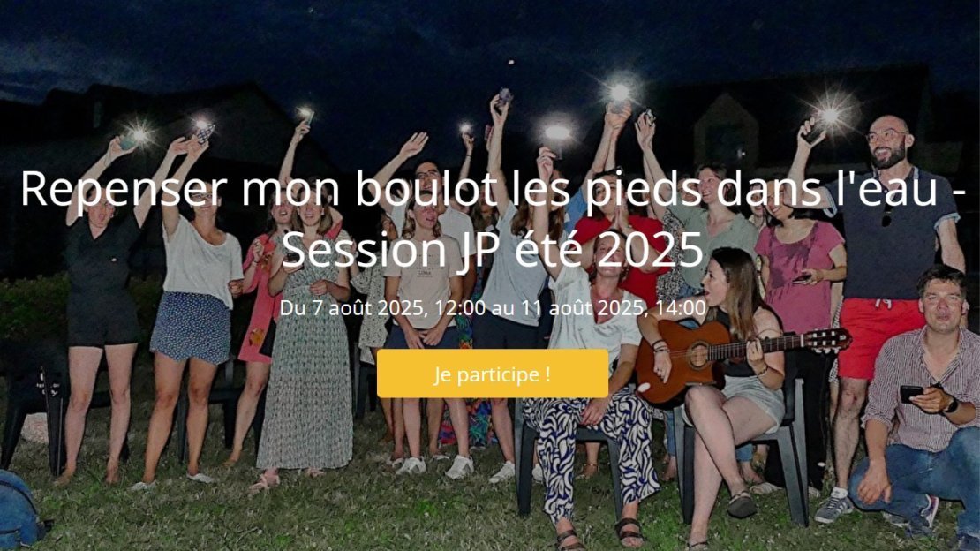Click the kneeling man's striped shirt
The image size is (980, 551).
tap(919, 388)
